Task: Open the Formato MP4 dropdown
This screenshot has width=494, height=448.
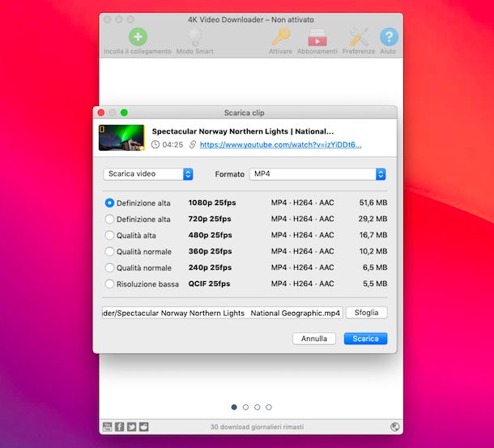Action: [317, 174]
